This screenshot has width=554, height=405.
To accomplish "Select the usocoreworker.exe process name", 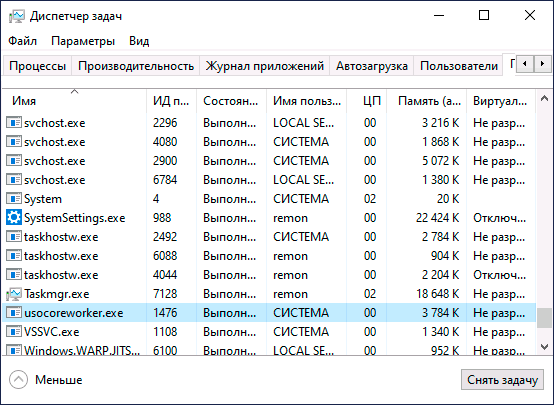I will (x=74, y=313).
